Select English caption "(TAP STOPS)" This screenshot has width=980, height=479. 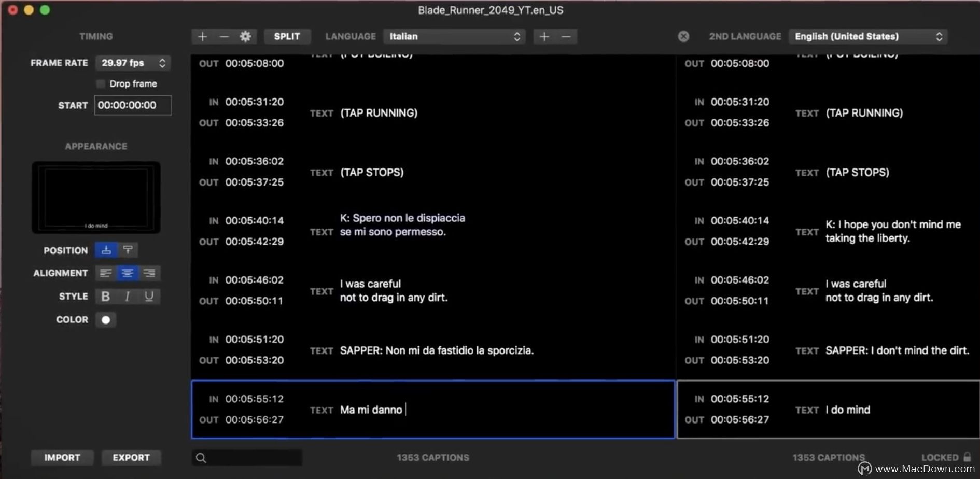[x=857, y=172]
